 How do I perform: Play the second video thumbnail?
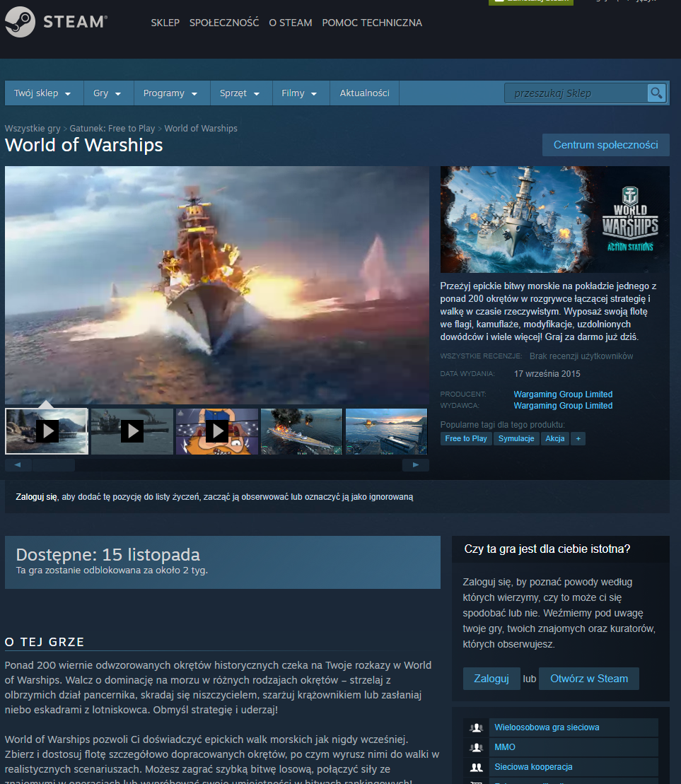coord(132,431)
